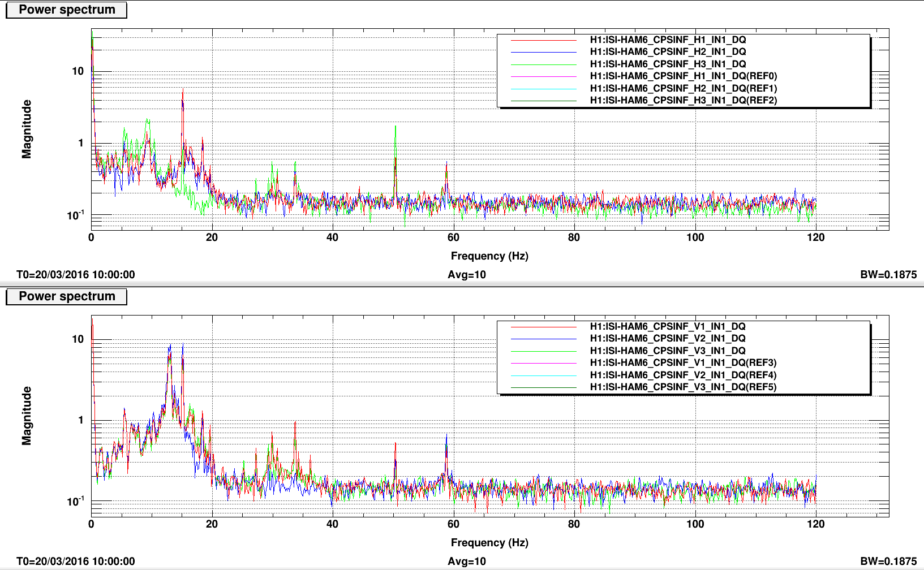The image size is (924, 570).
Task: Click the red line sample beside V1_IN1_DQ
Action: tap(543, 327)
